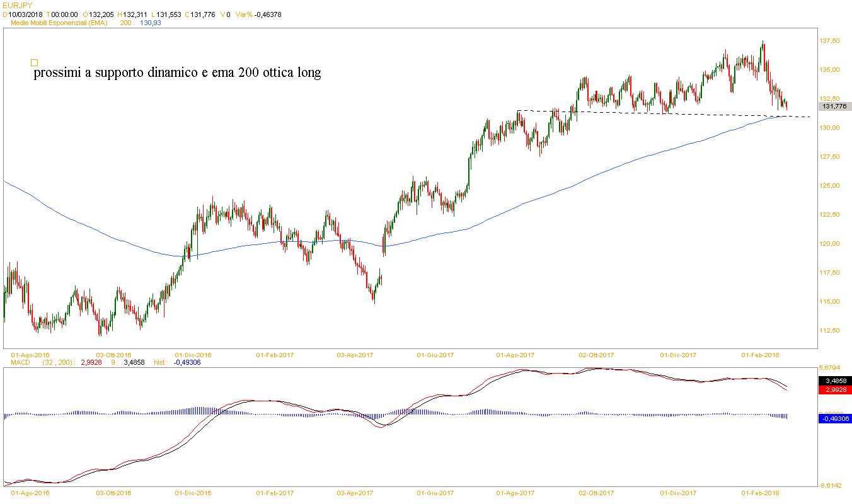Image resolution: width=852 pixels, height=504 pixels.
Task: Click the date field 10/03/2018 in header
Action: [25, 14]
